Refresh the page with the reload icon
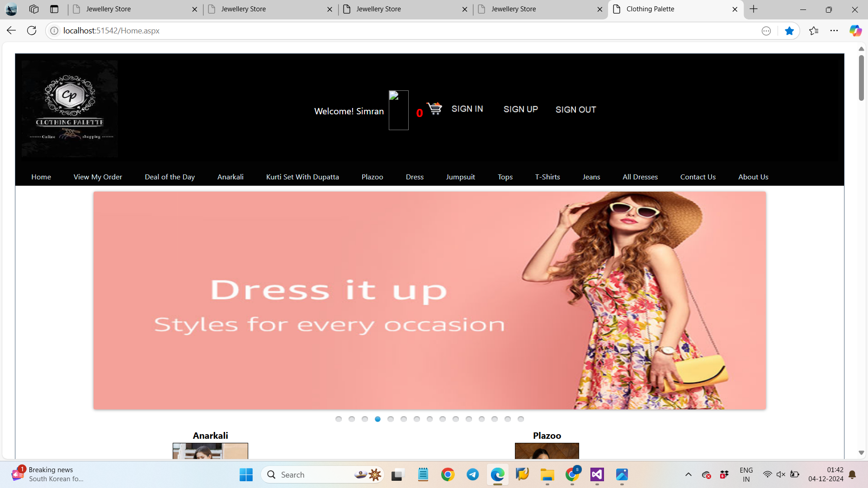 pyautogui.click(x=32, y=30)
